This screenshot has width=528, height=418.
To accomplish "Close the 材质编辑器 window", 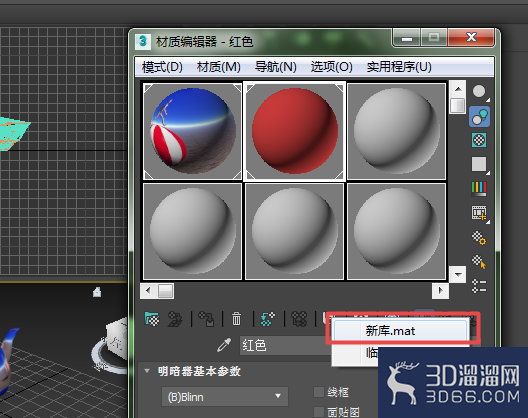I will click(x=471, y=37).
